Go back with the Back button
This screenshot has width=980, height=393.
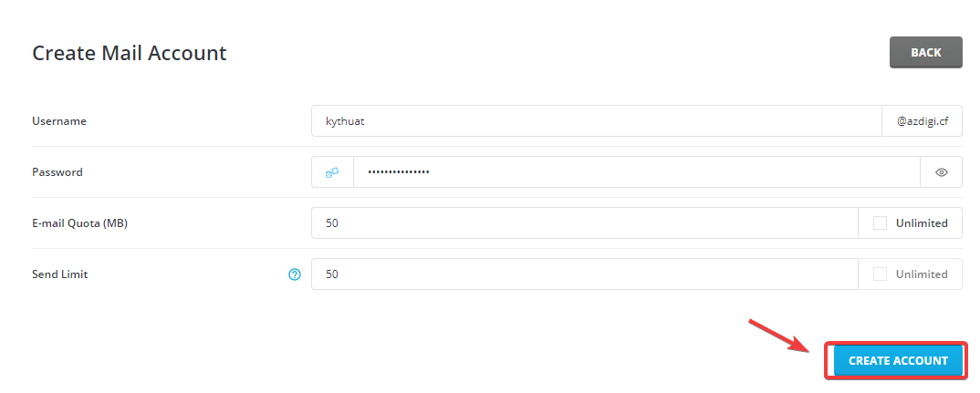click(925, 53)
